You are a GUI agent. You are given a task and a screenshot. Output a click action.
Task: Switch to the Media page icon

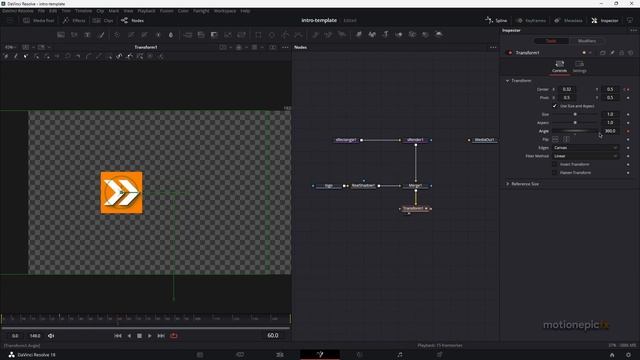tap(200, 355)
